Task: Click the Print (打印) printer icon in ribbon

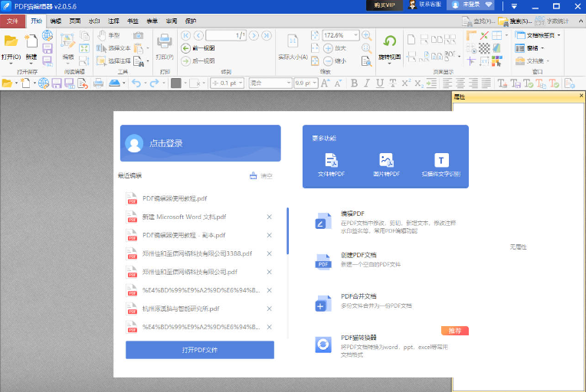Action: [x=165, y=41]
